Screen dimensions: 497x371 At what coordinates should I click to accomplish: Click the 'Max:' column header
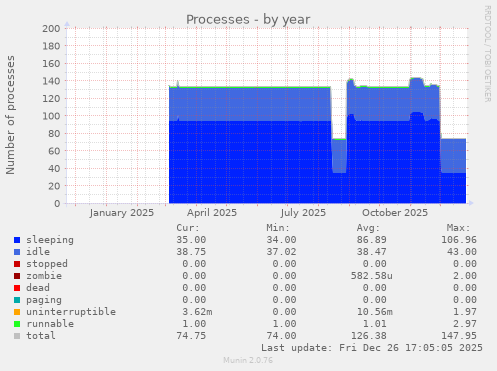pos(458,228)
